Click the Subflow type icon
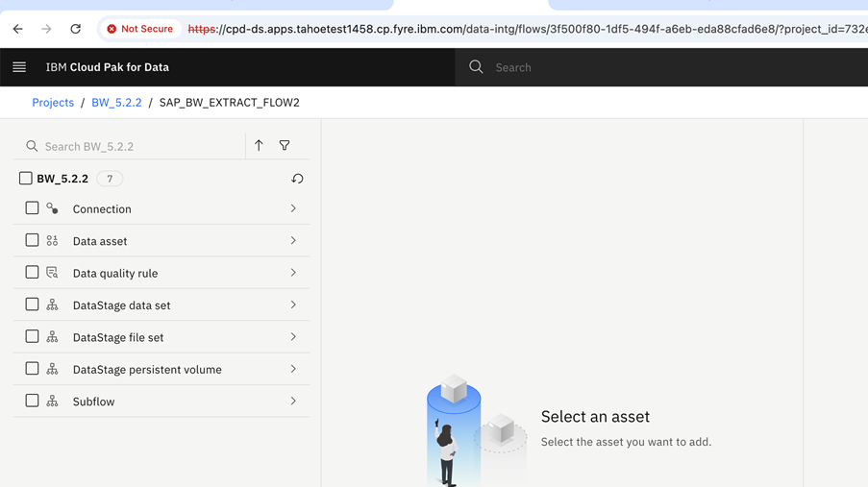 tap(52, 401)
